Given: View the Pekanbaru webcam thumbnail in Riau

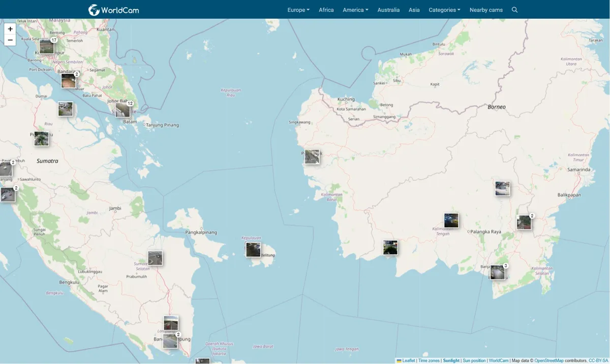Looking at the screenshot, I should pos(42,139).
